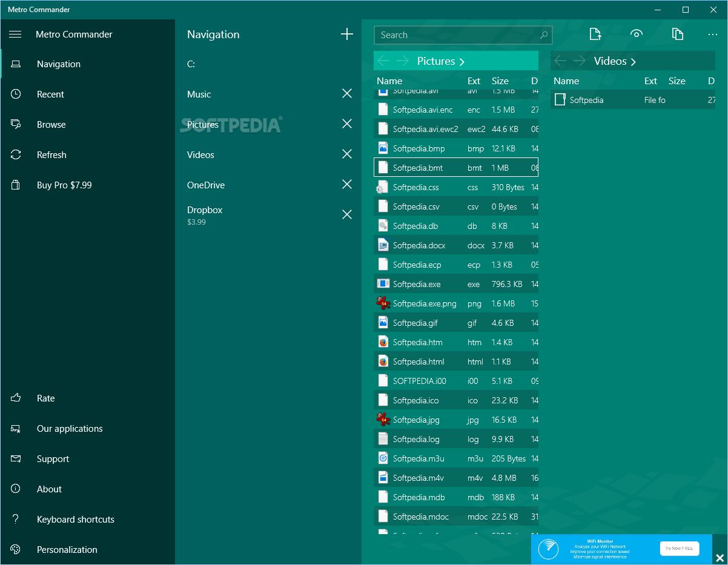Image resolution: width=728 pixels, height=565 pixels.
Task: Select SOFTPEDIA.i00 file row
Action: pos(456,381)
